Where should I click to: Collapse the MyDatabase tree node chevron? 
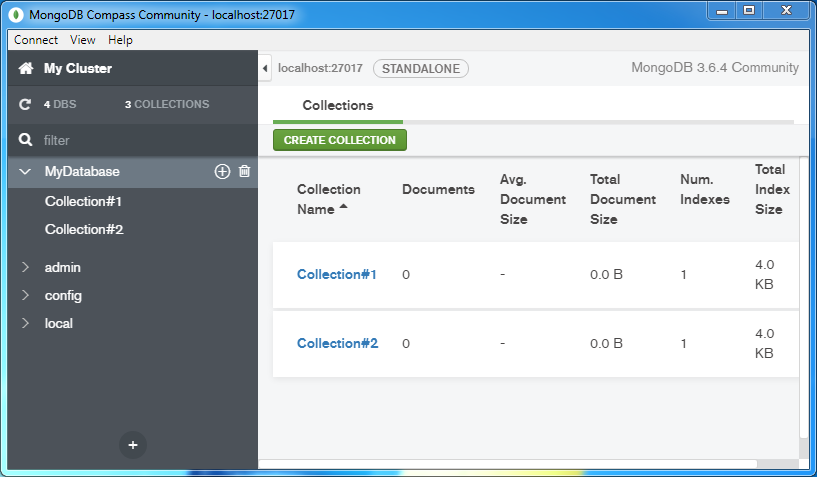coord(25,171)
